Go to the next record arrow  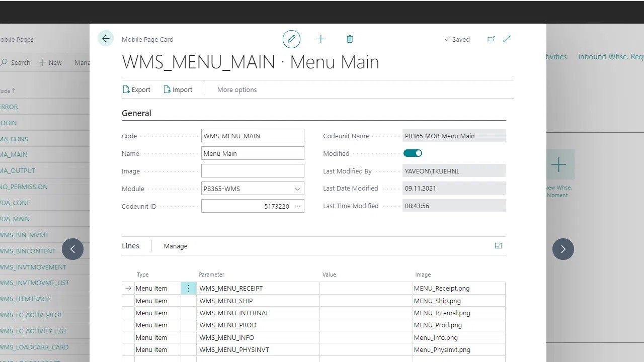563,249
